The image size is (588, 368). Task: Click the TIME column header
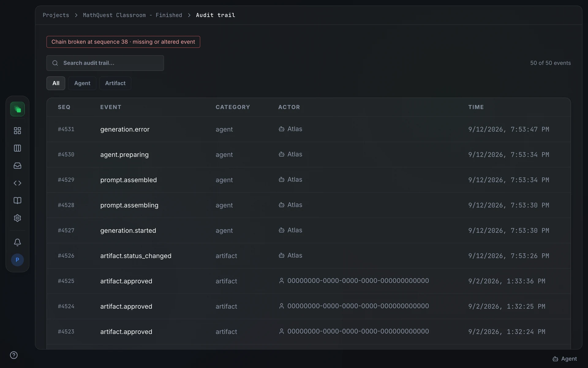coord(476,107)
